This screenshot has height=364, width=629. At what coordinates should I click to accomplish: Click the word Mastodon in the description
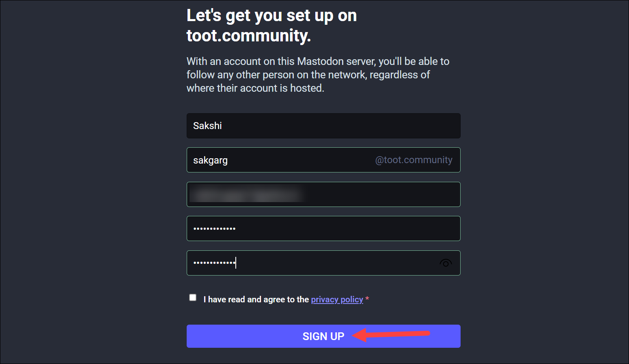[x=320, y=61]
